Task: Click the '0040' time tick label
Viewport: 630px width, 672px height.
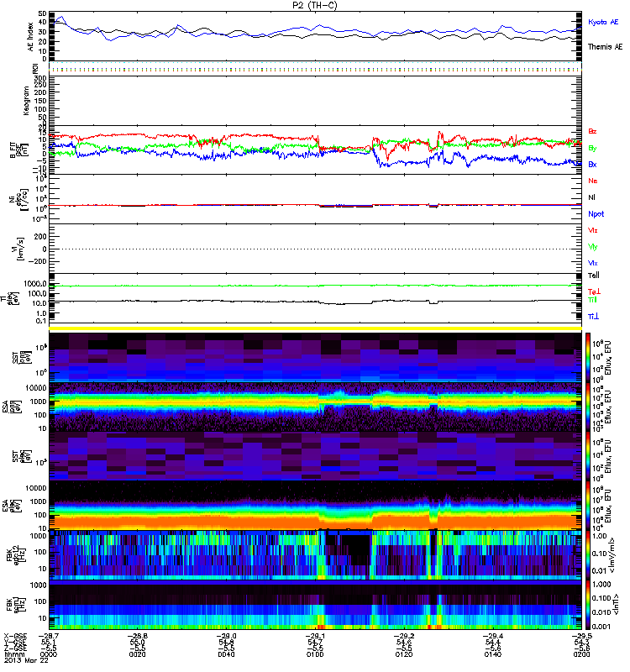Action: [226, 654]
